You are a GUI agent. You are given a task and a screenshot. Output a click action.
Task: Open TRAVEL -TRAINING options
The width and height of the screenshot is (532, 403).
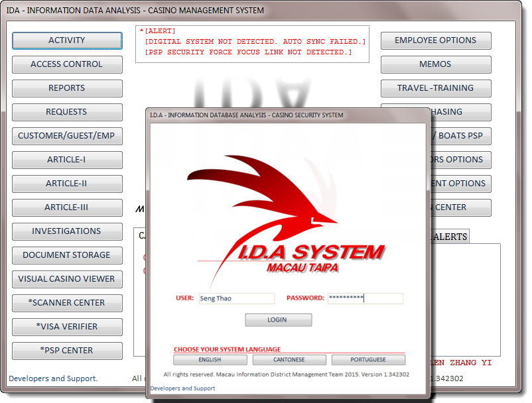[436, 88]
